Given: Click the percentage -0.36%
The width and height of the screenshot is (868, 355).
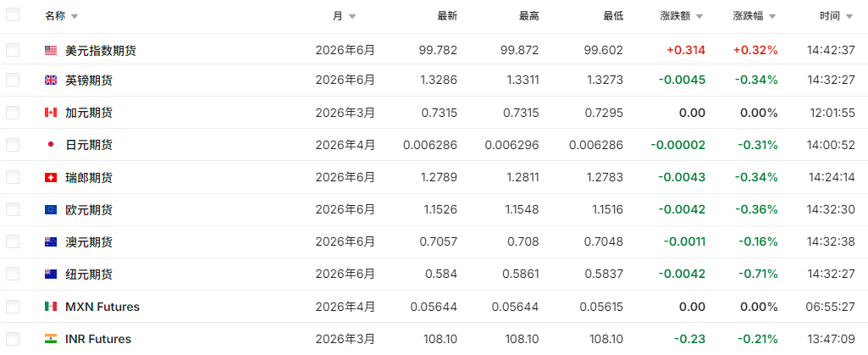Looking at the screenshot, I should coord(757,210).
